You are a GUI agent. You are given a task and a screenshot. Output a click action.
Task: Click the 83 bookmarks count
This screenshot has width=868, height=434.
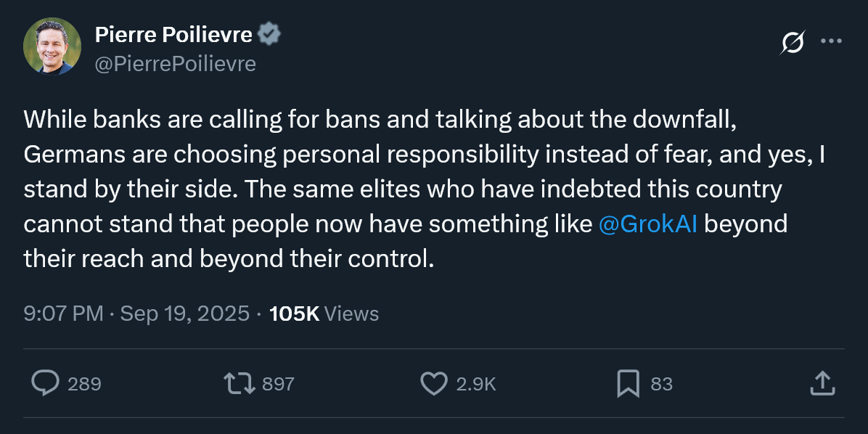661,384
